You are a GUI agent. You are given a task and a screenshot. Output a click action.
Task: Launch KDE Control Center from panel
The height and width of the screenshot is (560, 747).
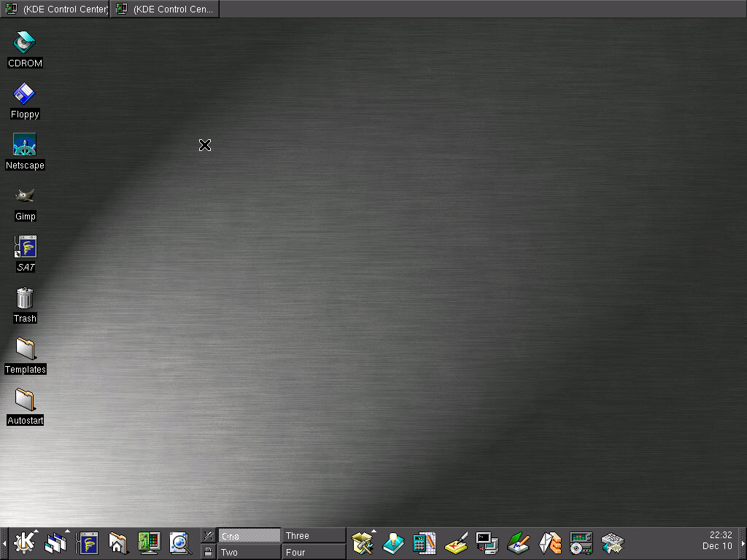[149, 543]
